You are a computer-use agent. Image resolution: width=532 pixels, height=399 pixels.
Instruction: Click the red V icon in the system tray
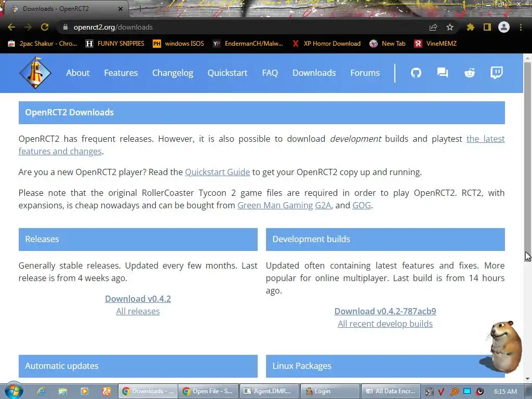[x=441, y=392]
